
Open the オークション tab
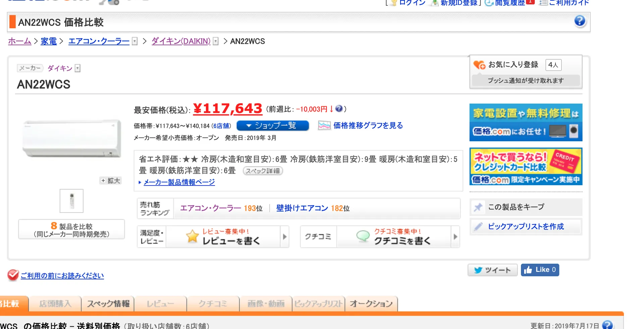pyautogui.click(x=371, y=304)
